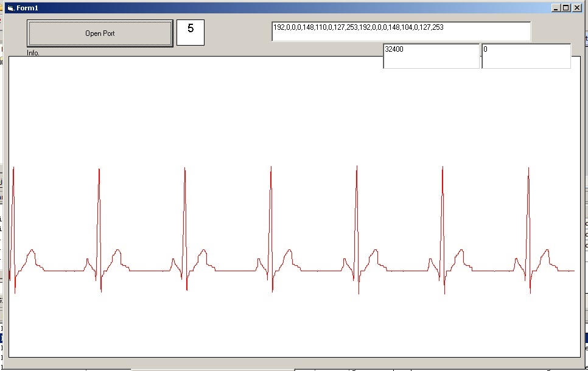
Task: Click the Form1 title bar icon
Action: click(10, 8)
